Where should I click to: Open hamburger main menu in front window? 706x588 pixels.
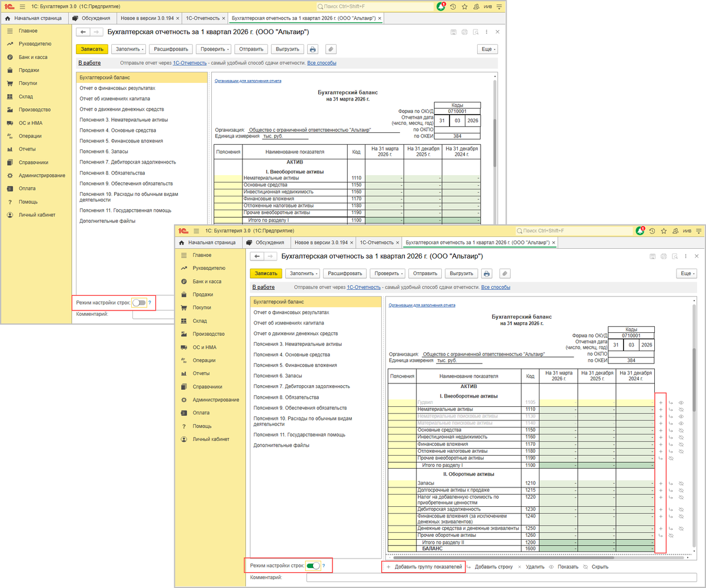point(195,231)
